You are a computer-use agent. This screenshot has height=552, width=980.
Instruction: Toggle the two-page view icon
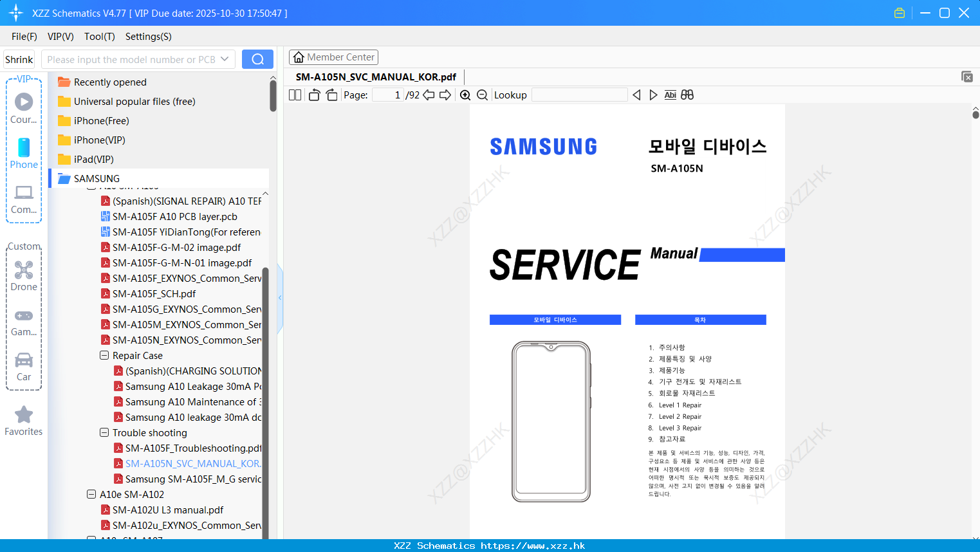pyautogui.click(x=295, y=95)
